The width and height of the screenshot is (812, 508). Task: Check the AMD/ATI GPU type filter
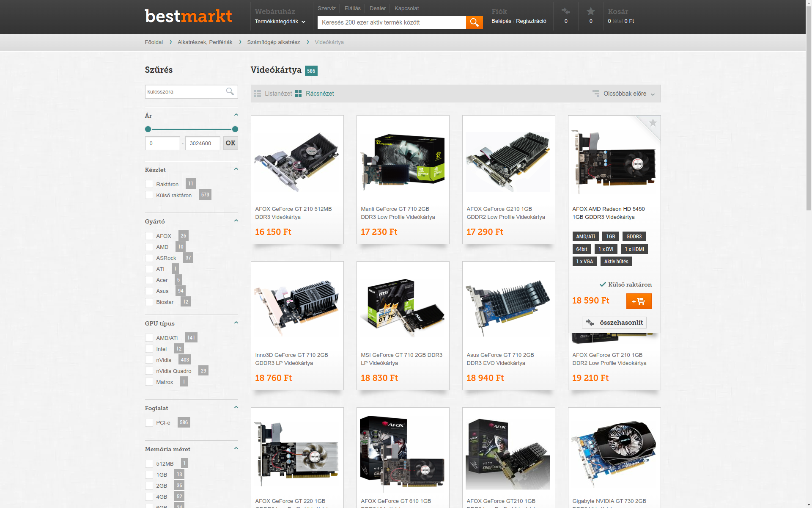(x=149, y=338)
